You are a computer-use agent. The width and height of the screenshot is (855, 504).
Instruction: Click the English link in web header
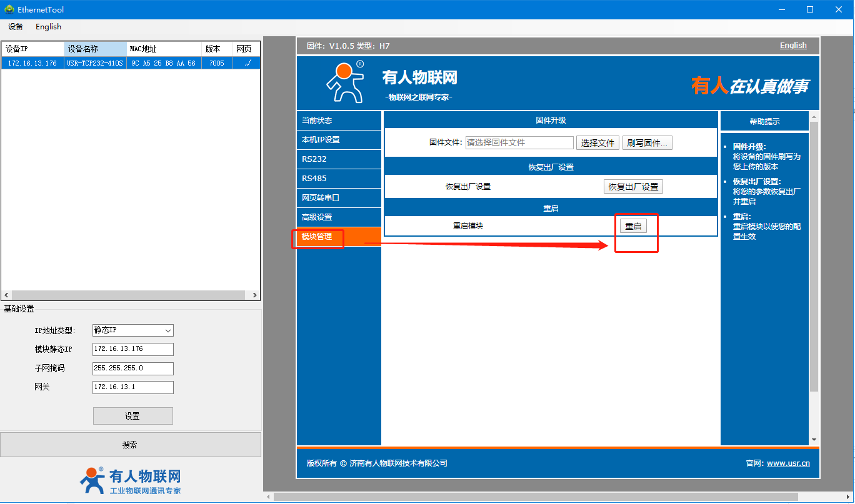pyautogui.click(x=792, y=46)
